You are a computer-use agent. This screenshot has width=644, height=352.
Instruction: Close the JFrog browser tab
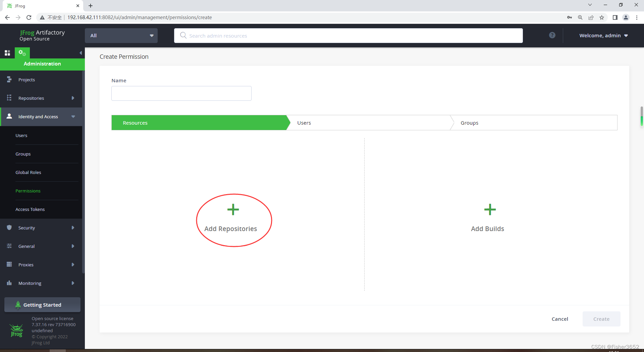[77, 6]
